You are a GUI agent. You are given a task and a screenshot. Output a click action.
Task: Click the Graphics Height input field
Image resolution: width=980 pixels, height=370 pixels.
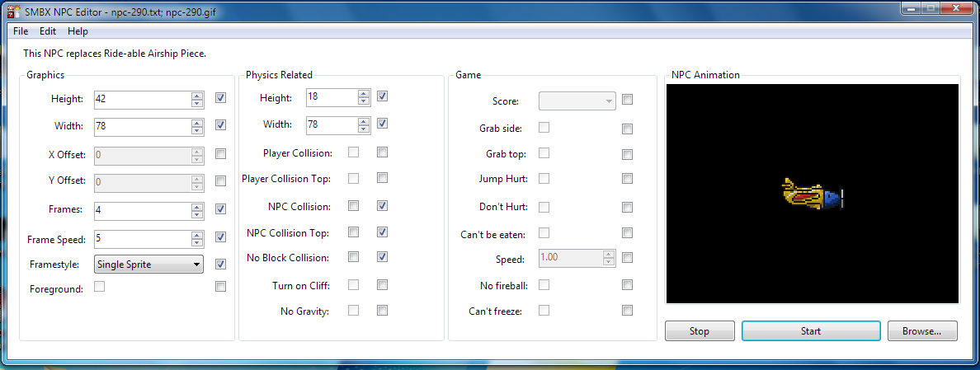pyautogui.click(x=143, y=99)
